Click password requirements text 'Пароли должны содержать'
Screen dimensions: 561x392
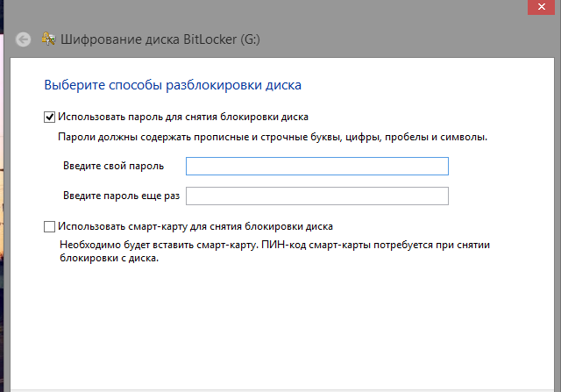(124, 137)
